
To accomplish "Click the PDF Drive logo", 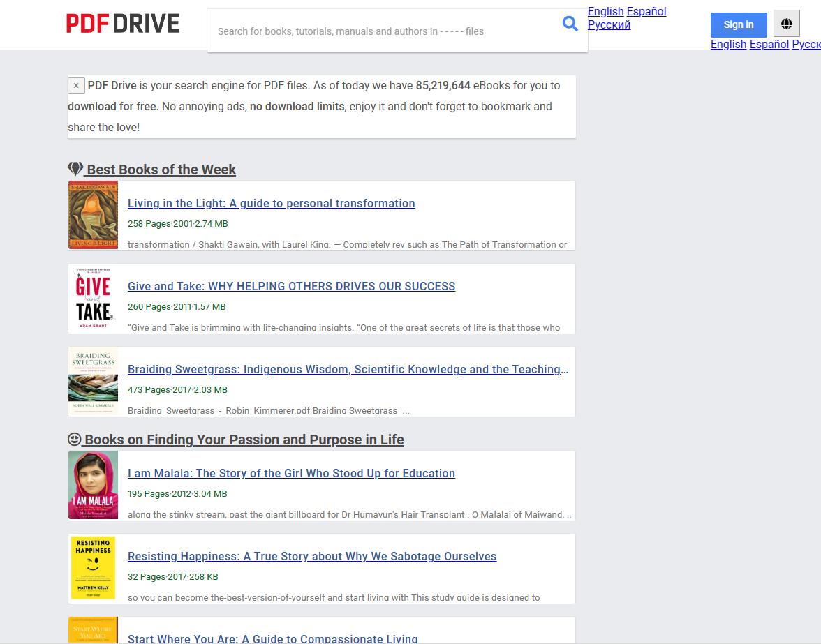I will 123,24.
